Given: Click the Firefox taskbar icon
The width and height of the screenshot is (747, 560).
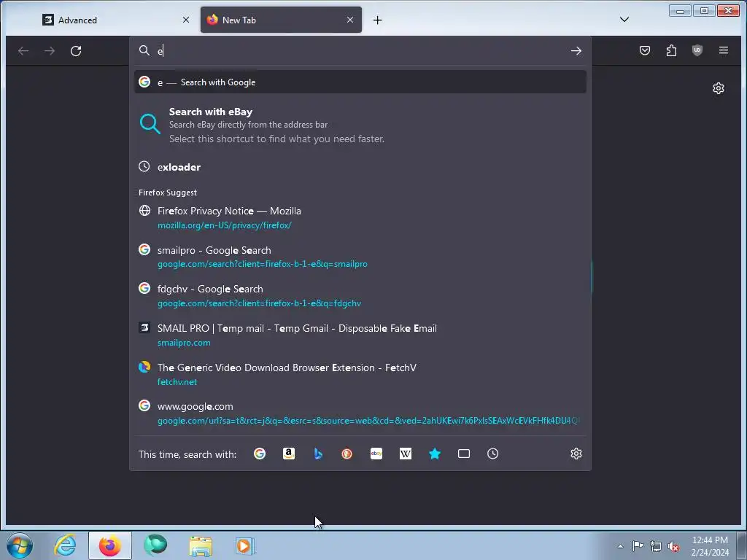Looking at the screenshot, I should [110, 545].
